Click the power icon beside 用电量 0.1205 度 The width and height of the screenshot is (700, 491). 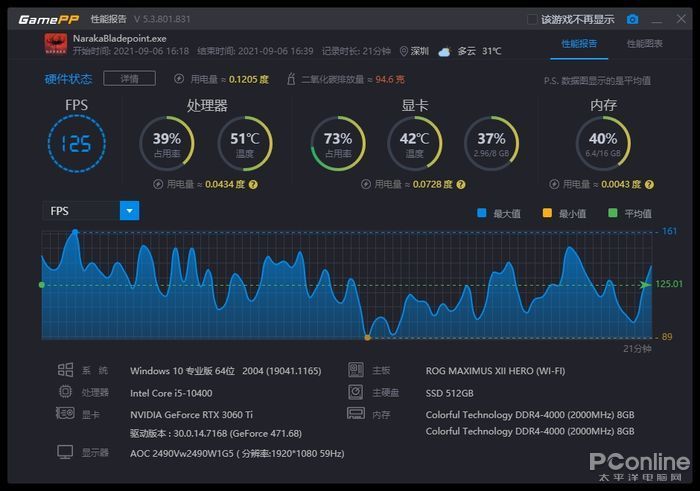pyautogui.click(x=179, y=79)
